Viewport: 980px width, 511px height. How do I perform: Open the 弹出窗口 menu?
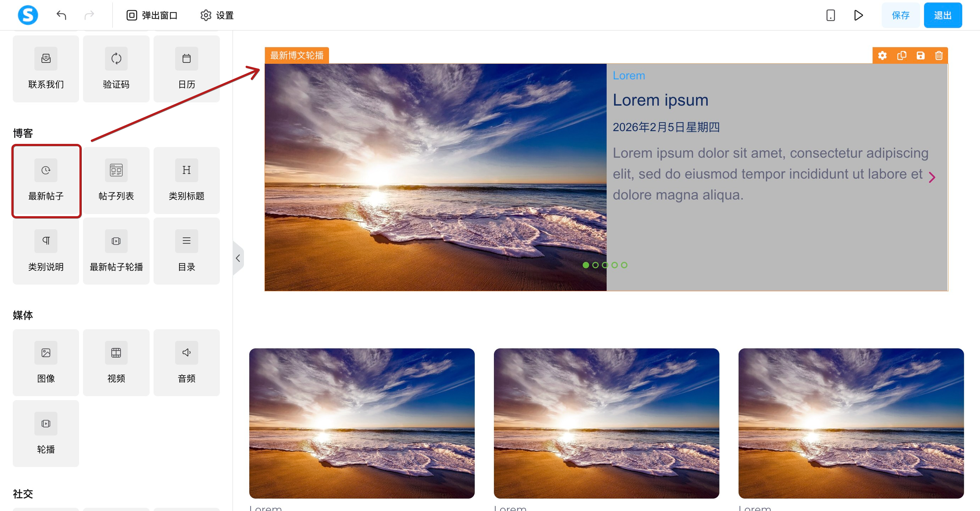click(x=152, y=15)
